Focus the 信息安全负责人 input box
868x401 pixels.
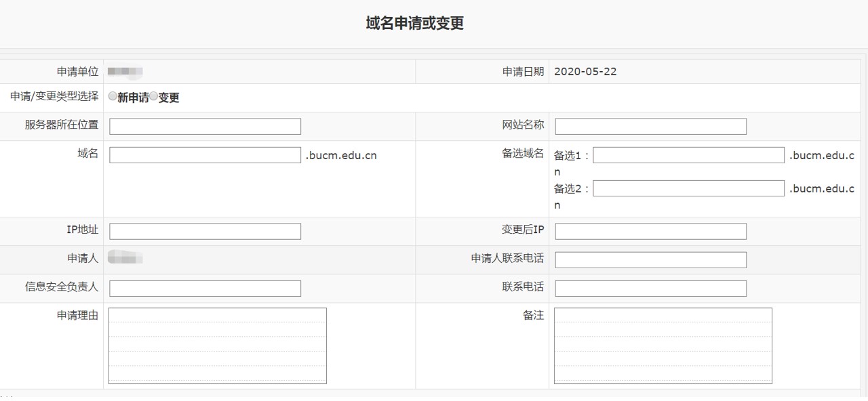click(205, 288)
